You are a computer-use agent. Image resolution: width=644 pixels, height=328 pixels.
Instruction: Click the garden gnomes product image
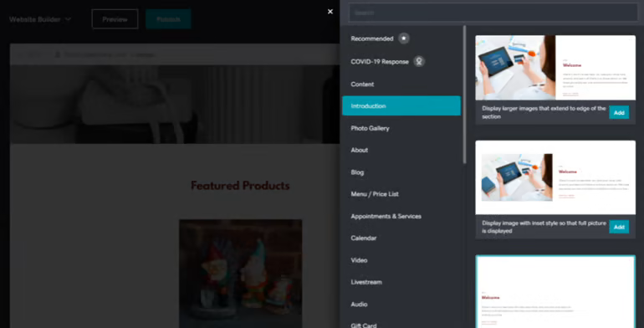241,274
